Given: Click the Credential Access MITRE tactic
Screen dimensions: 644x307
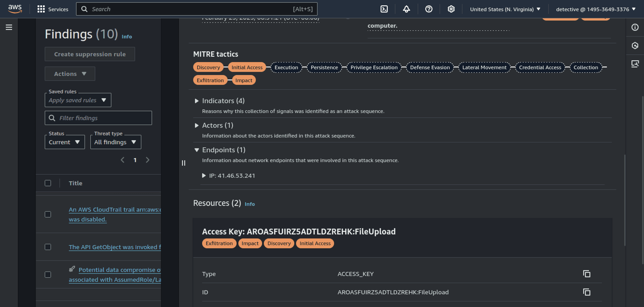Looking at the screenshot, I should (x=540, y=67).
